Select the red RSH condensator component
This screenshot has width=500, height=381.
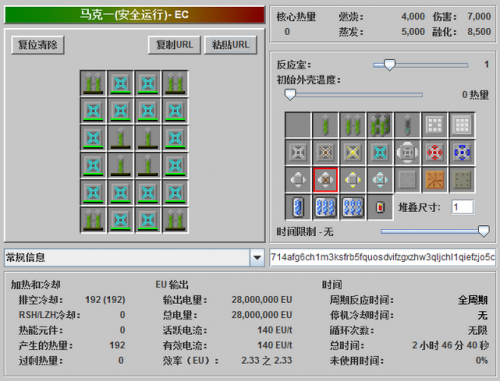tap(435, 153)
